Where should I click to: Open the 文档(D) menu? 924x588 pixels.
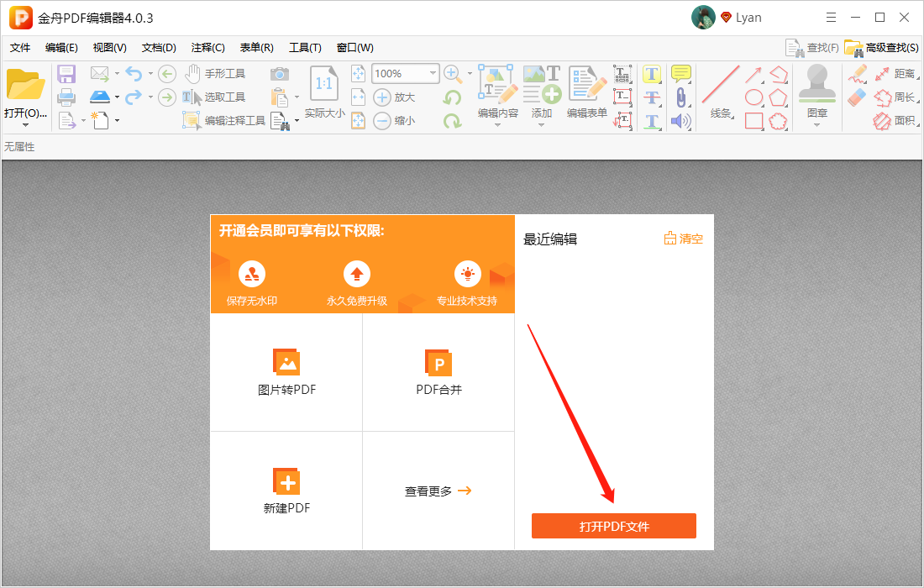pos(159,48)
